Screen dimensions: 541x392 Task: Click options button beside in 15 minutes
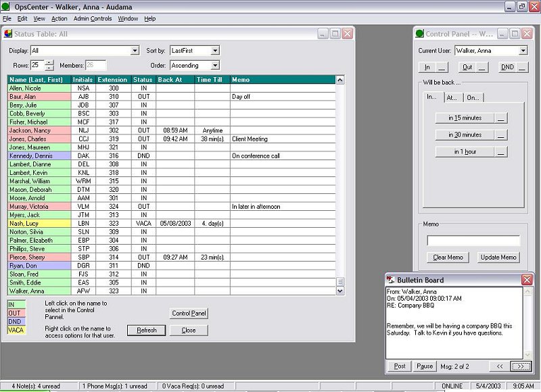(x=501, y=118)
